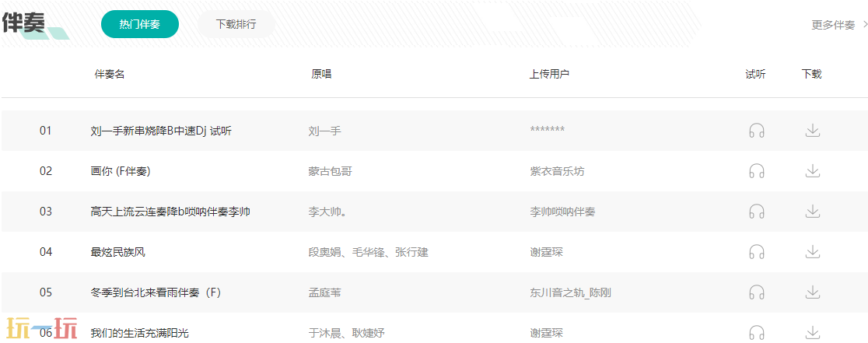Click rank number 02

click(45, 171)
